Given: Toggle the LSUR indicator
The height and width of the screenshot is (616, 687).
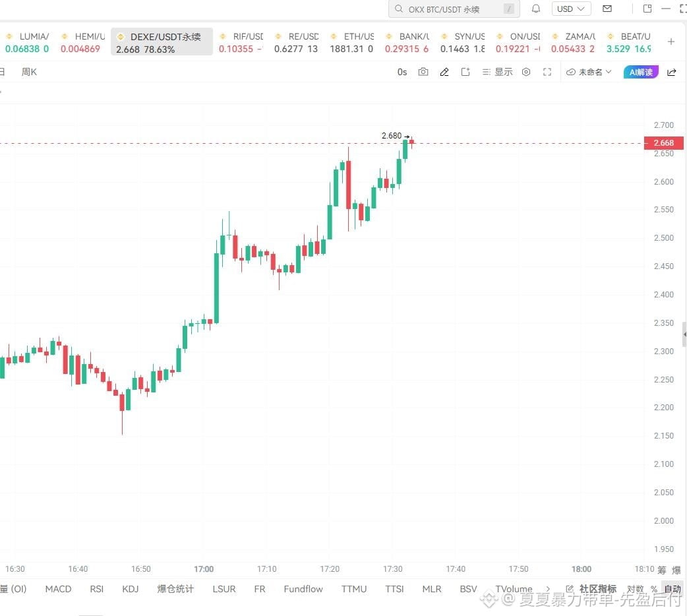Looking at the screenshot, I should click(224, 589).
